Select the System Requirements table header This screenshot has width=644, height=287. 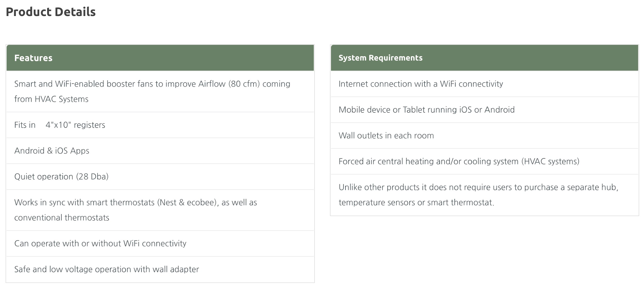(485, 58)
